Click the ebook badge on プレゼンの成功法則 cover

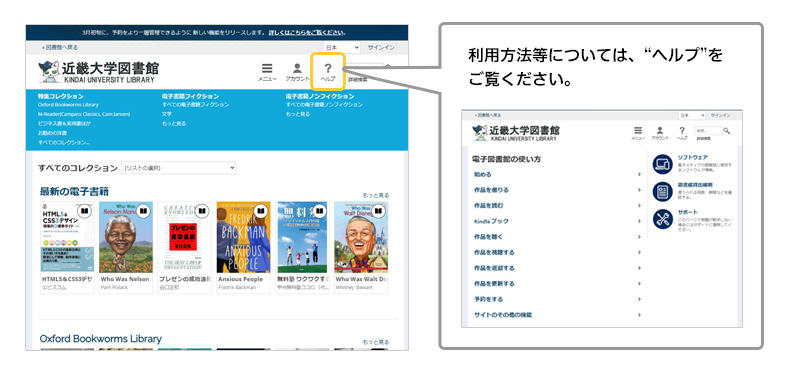pyautogui.click(x=202, y=211)
